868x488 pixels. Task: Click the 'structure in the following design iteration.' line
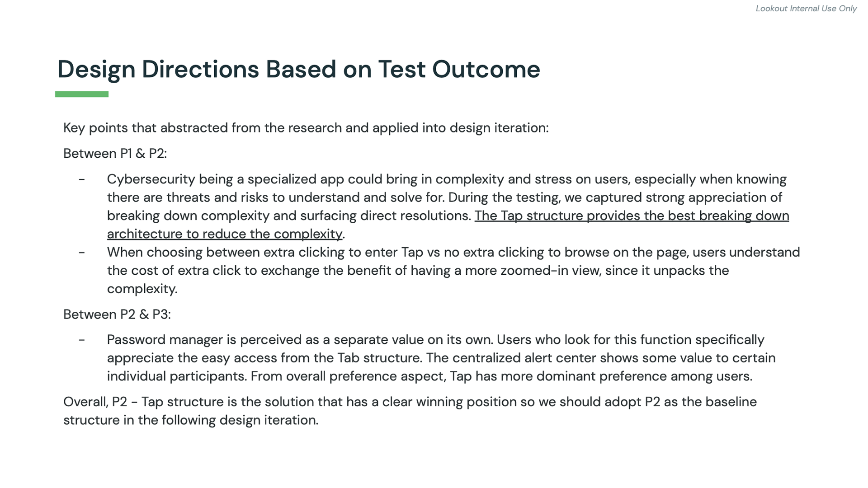pyautogui.click(x=191, y=420)
